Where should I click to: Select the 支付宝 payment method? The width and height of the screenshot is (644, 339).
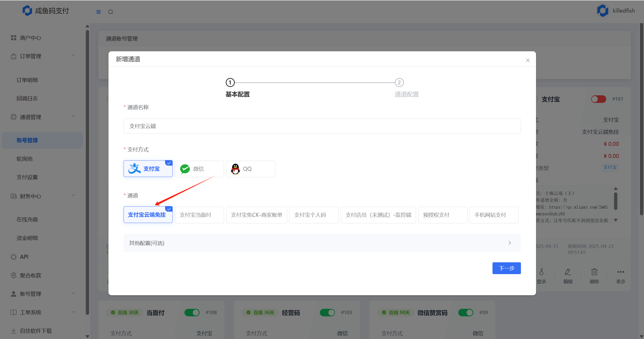tap(148, 169)
